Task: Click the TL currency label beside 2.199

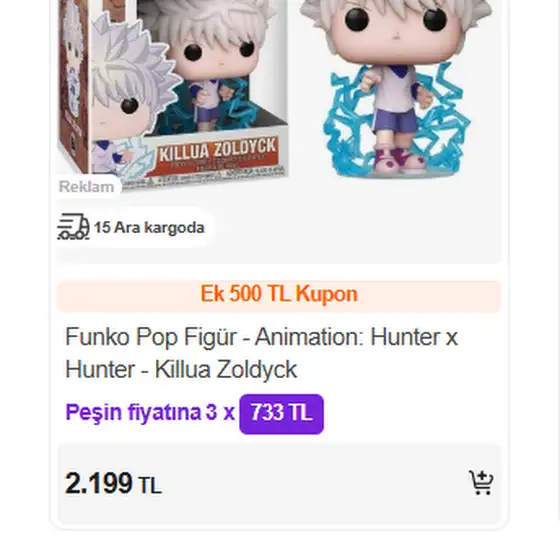Action: [x=150, y=486]
